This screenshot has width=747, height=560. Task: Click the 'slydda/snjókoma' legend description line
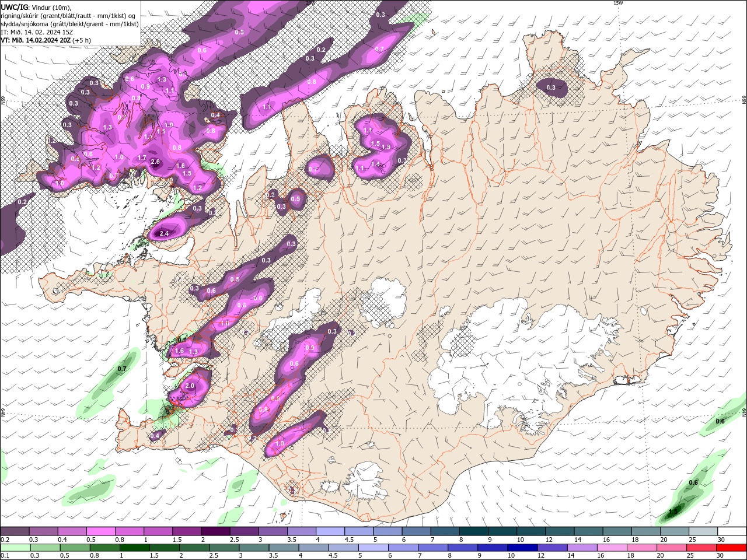pos(69,24)
